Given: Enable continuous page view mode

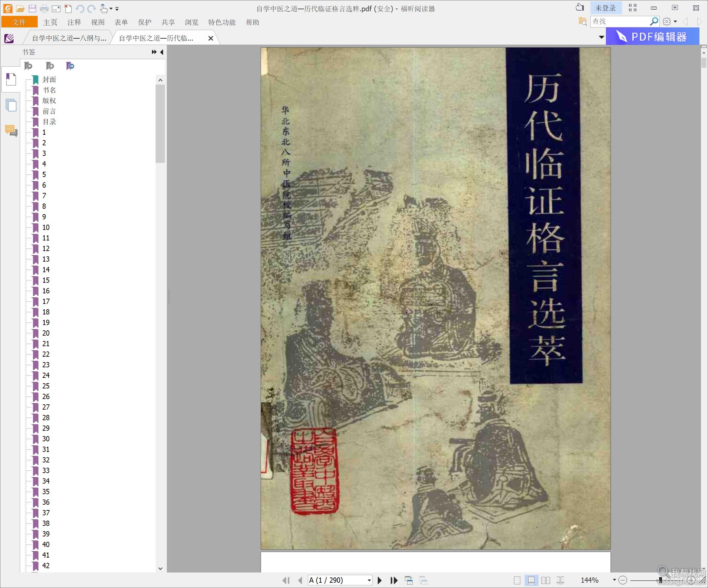Looking at the screenshot, I should [531, 580].
